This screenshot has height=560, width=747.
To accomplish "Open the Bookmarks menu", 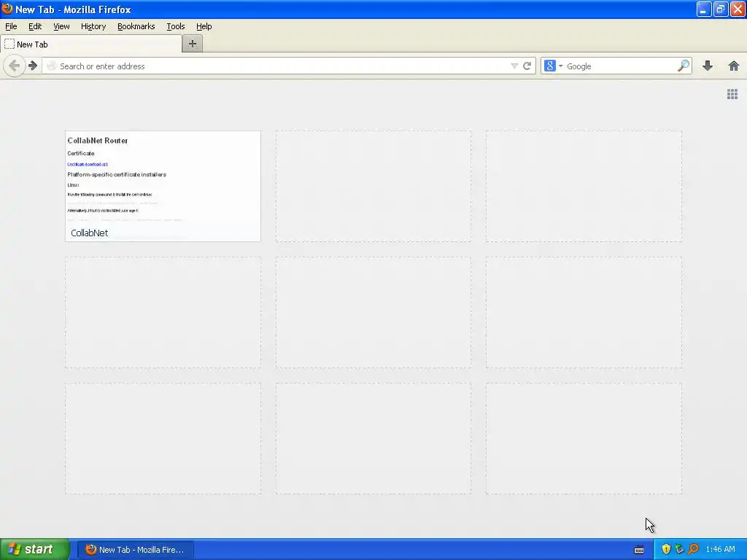I will tap(136, 26).
